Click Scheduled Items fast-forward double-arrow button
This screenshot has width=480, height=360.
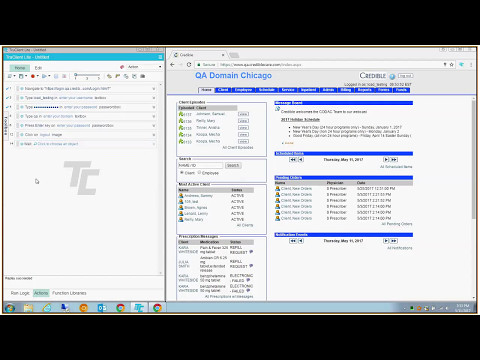pos(394,160)
